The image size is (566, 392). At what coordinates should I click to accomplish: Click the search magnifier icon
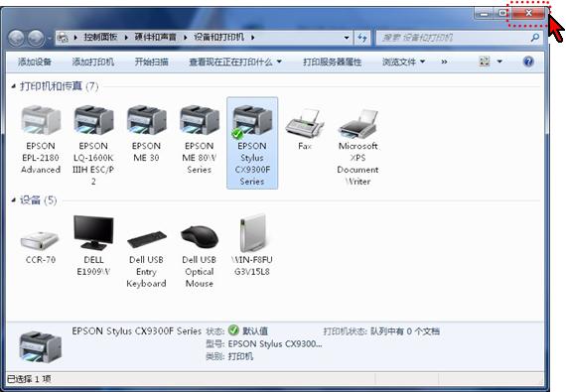tap(535, 37)
